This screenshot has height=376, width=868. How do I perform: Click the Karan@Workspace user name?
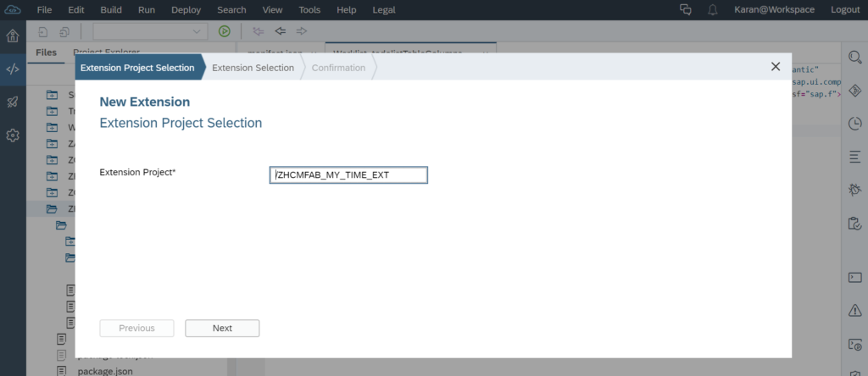[774, 9]
